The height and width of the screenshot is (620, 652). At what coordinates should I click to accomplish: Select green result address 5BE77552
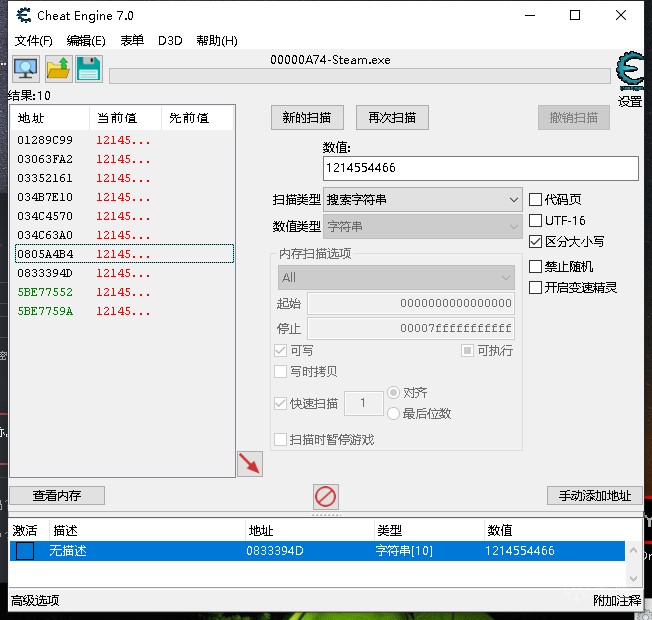pyautogui.click(x=45, y=292)
